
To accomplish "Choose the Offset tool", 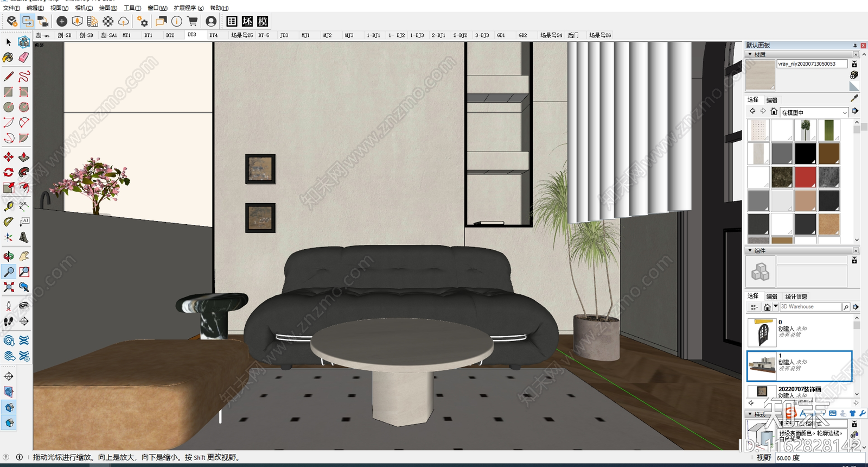I will [x=24, y=188].
